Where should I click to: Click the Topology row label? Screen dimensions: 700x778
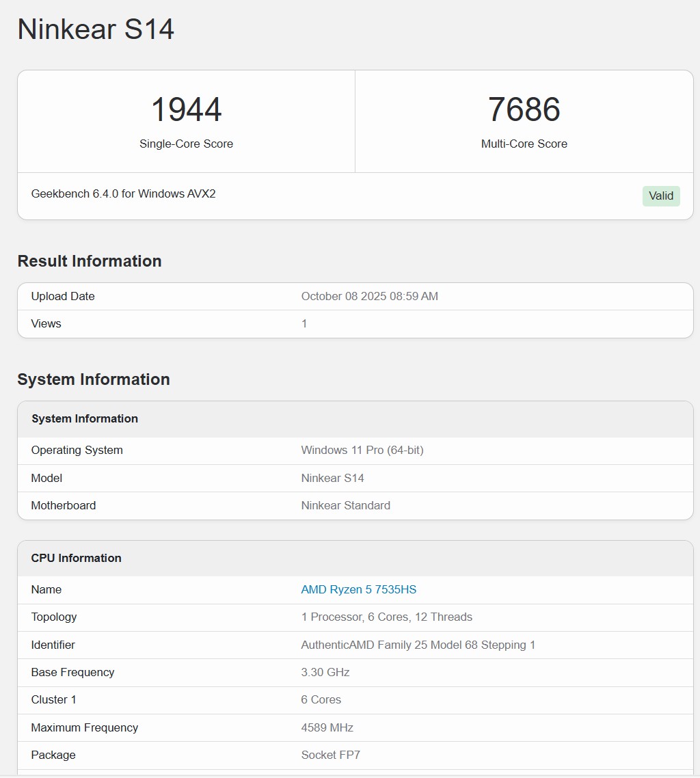tap(54, 617)
